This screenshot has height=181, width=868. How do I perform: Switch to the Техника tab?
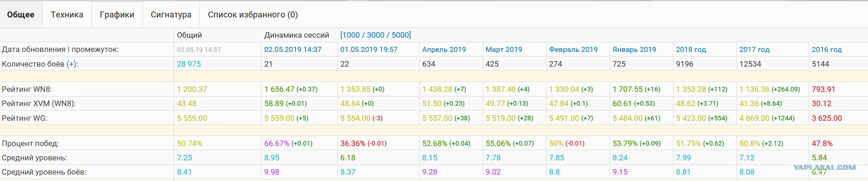coord(67,15)
